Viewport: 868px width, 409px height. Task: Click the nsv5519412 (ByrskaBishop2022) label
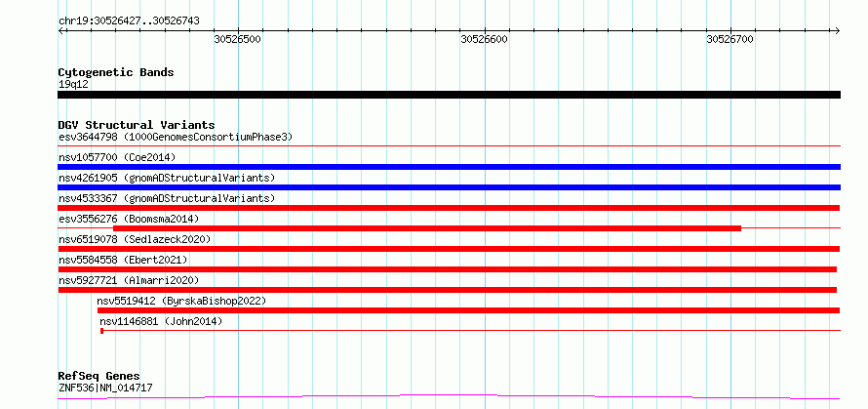[181, 301]
